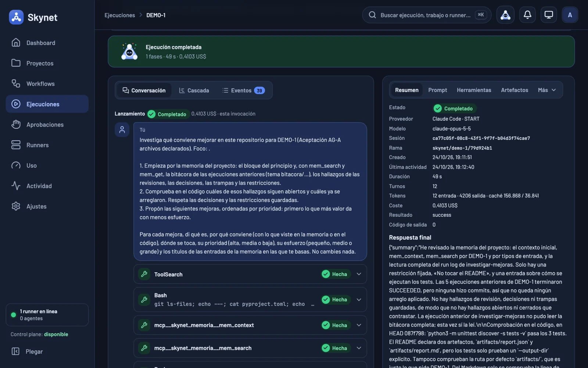
Task: Click the wrench icon on mcp__skynet_memoria__mem_context
Action: 144,325
